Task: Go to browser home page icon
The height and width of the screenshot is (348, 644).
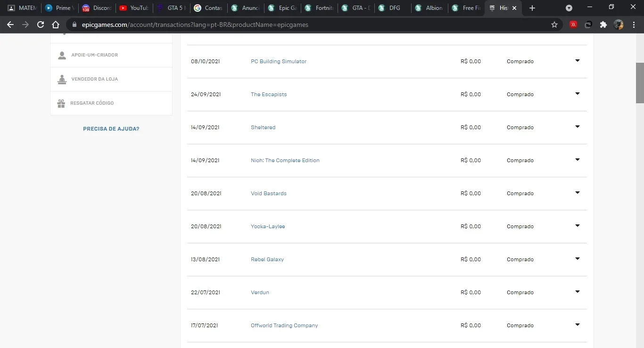Action: (56, 25)
